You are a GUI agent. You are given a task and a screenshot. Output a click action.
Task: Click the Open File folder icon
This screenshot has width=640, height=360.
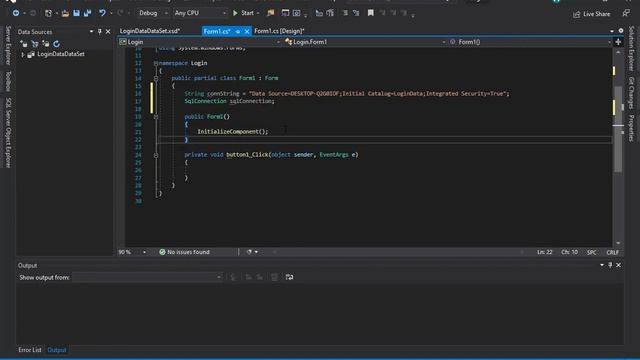[x=65, y=13]
